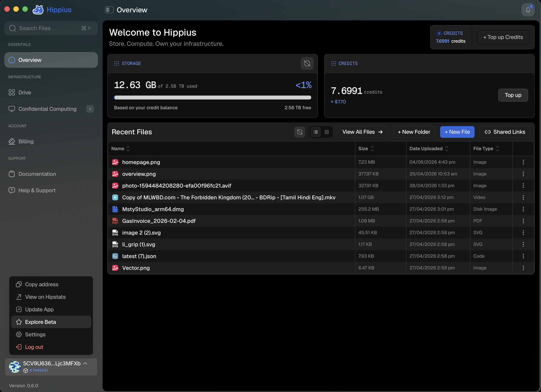This screenshot has width=541, height=392.
Task: Open more options for GasInvoice PDF
Action: click(x=523, y=221)
